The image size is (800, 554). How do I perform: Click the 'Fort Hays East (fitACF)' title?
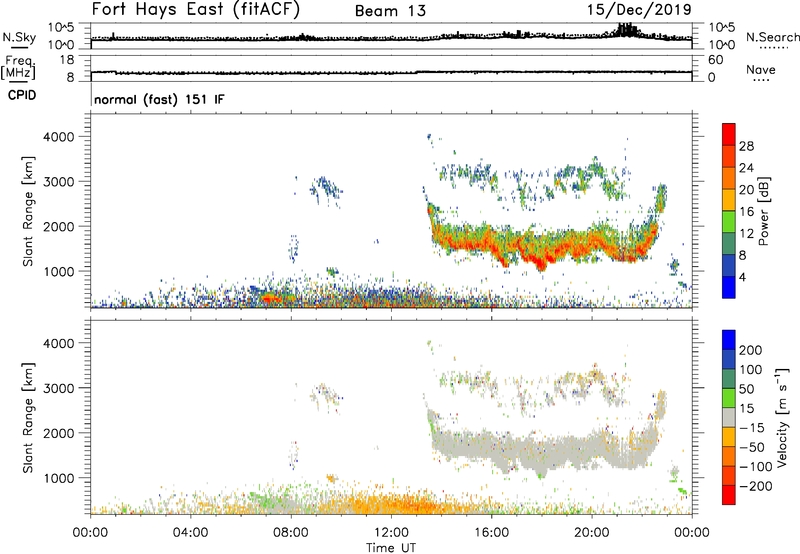tap(196, 10)
